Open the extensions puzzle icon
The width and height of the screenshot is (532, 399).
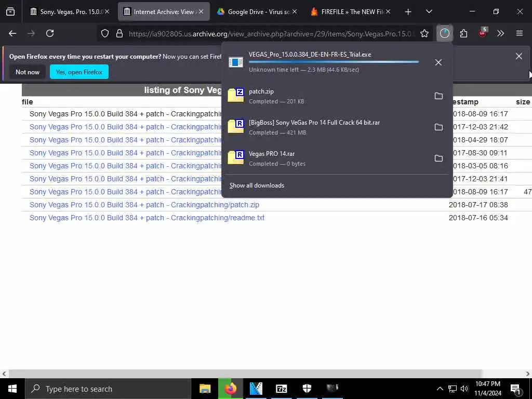(463, 33)
